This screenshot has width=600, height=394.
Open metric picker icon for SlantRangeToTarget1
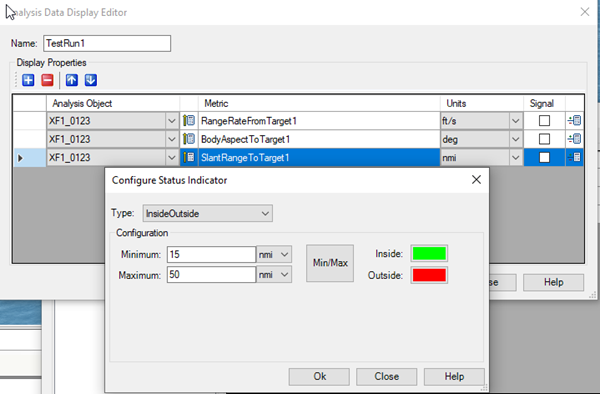tap(189, 157)
